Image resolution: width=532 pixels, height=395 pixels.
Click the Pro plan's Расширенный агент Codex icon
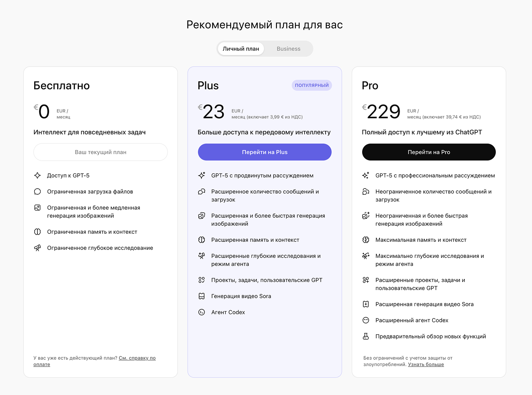point(366,320)
